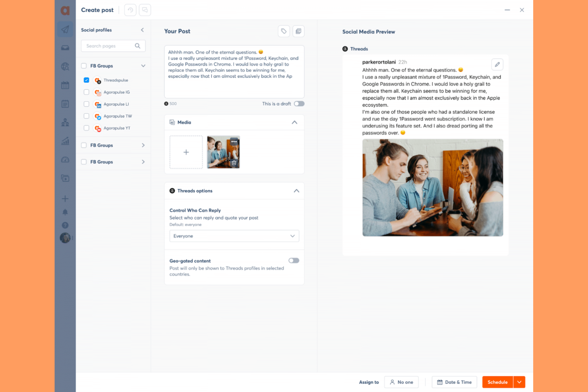
Task: Uncheck the Threadspulse profile
Action: pyautogui.click(x=86, y=80)
